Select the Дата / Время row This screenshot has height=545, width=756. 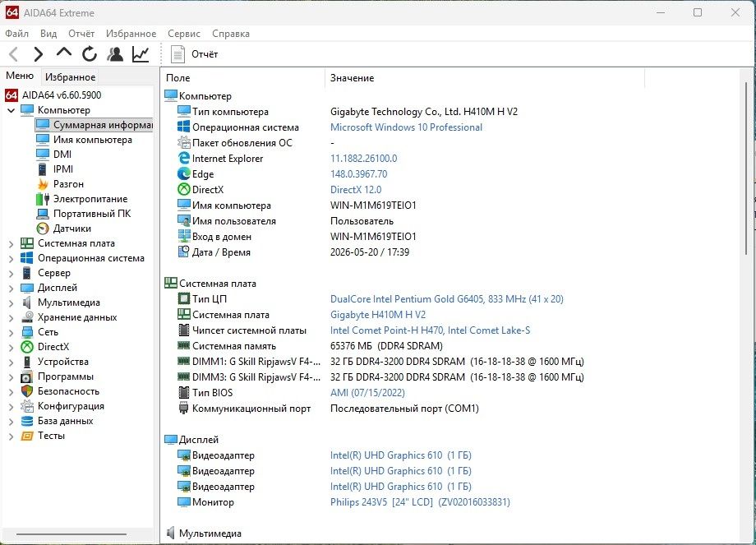pos(293,252)
